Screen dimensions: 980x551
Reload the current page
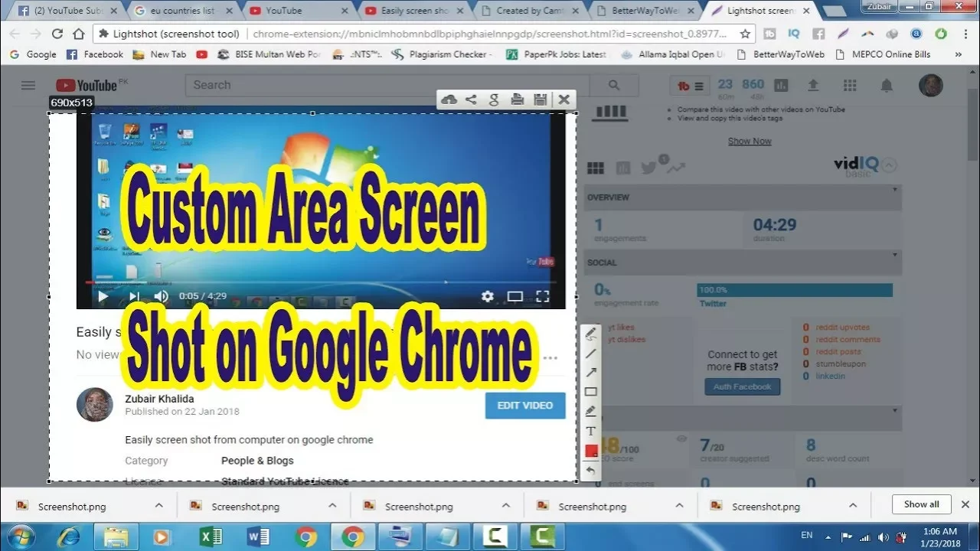[57, 34]
